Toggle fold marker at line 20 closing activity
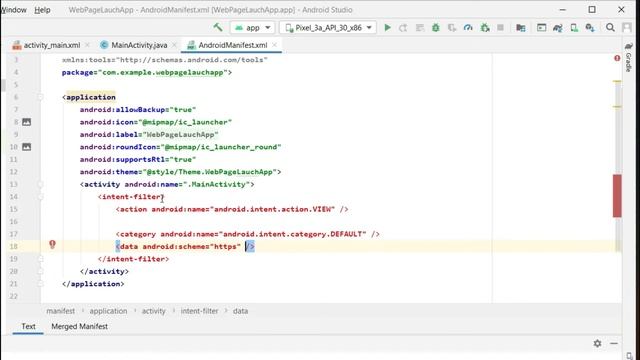 coord(40,271)
